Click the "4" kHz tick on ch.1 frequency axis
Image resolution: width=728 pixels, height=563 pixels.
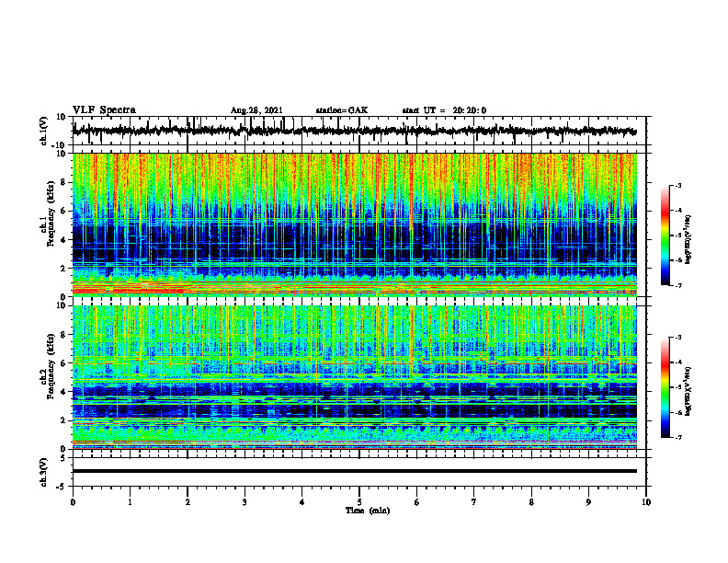pyautogui.click(x=63, y=240)
